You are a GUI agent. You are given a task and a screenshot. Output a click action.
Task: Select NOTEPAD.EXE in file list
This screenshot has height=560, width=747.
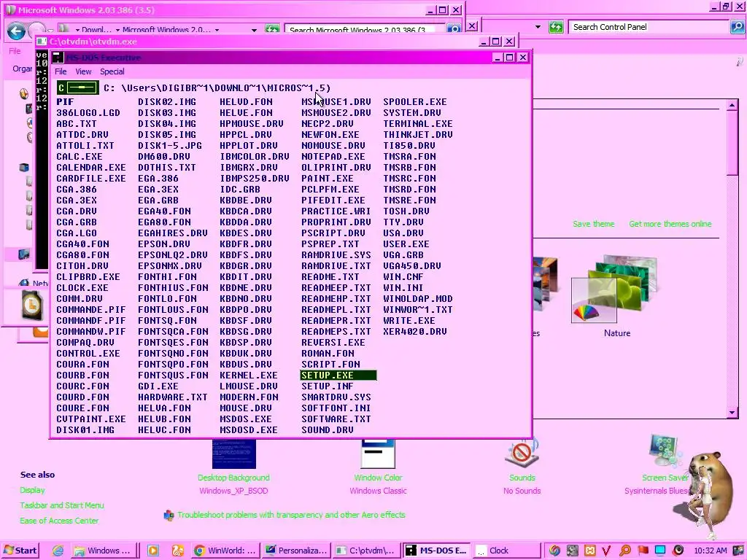pyautogui.click(x=333, y=156)
